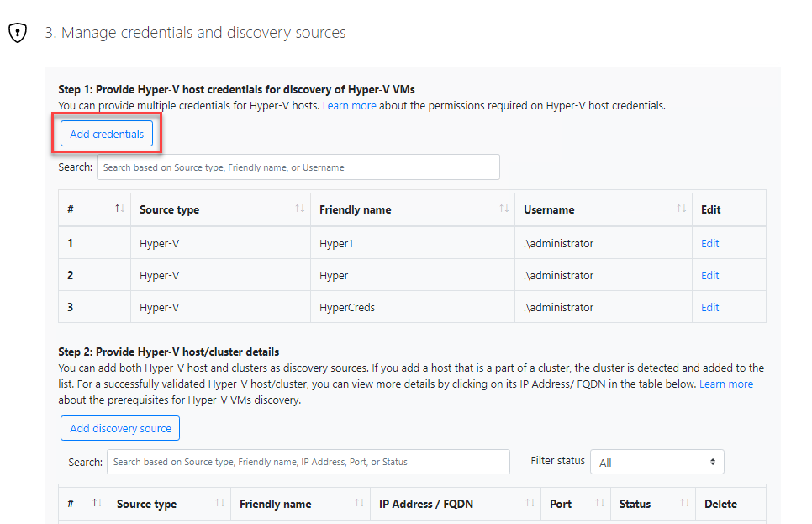
Task: Open the Filter status dropdown
Action: 656,462
